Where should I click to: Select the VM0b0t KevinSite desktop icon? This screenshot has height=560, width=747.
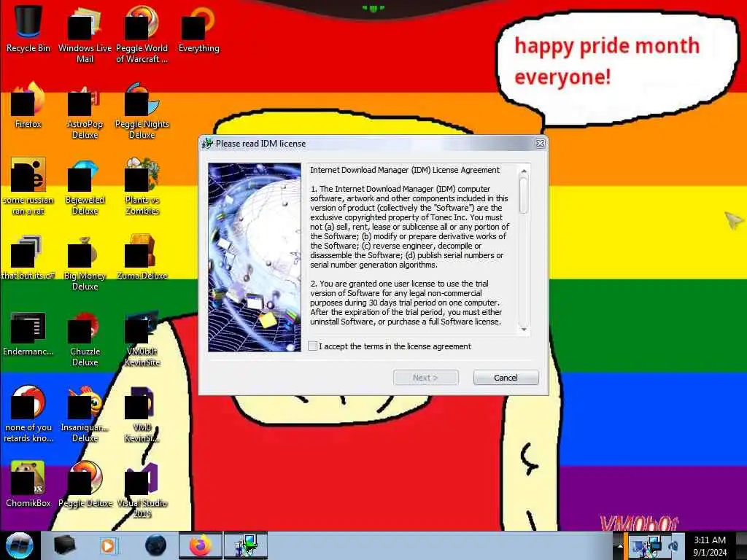[x=142, y=338]
